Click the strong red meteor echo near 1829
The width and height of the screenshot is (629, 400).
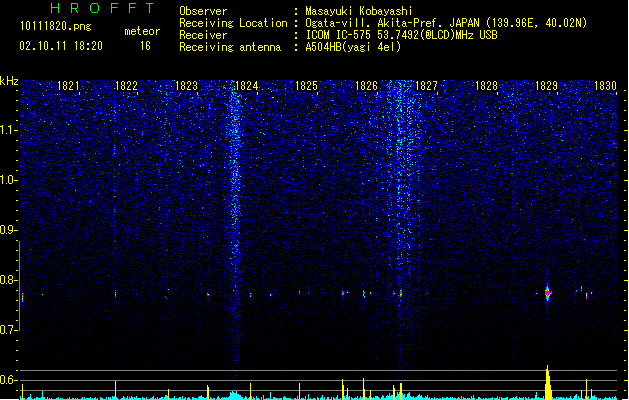[548, 293]
